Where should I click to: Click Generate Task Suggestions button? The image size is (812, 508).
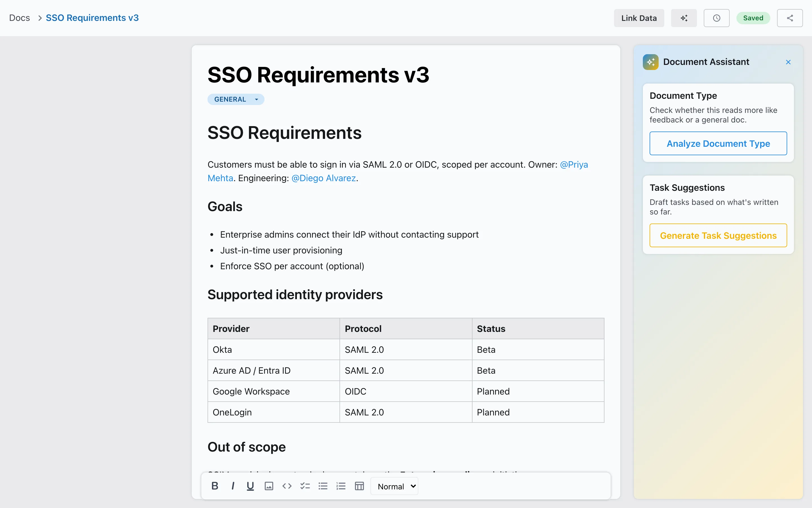tap(718, 236)
